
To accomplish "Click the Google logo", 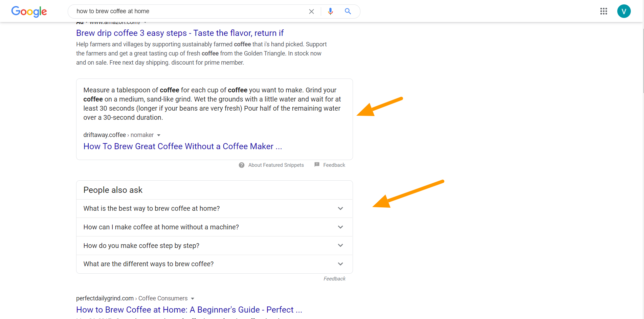I will [29, 12].
